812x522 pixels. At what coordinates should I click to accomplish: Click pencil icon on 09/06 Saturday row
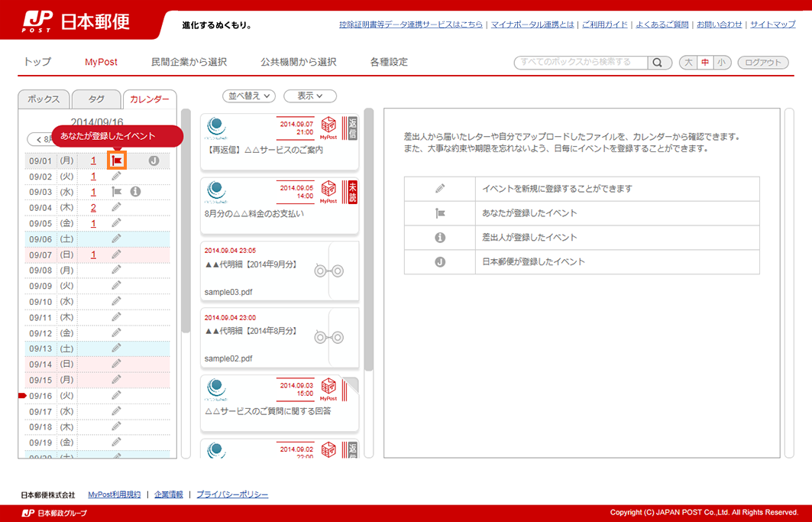(117, 238)
